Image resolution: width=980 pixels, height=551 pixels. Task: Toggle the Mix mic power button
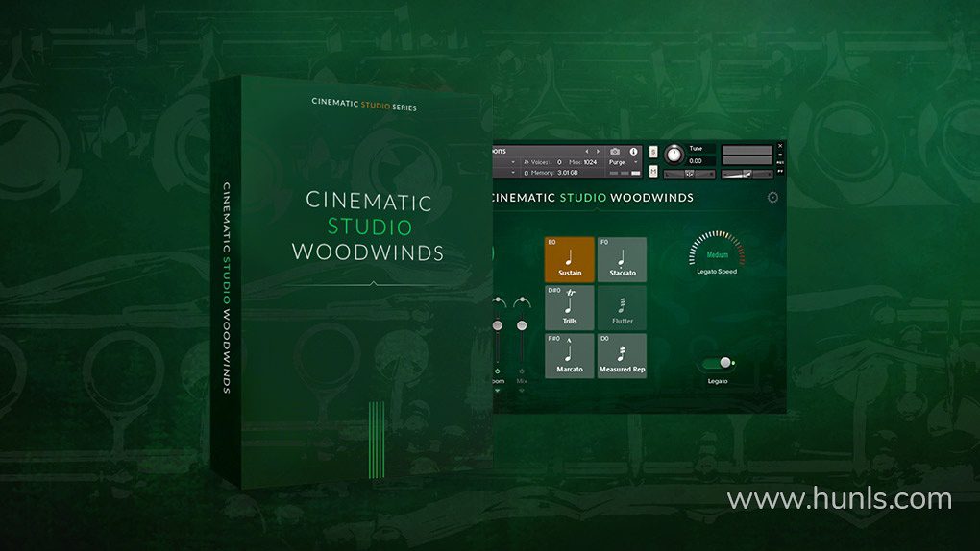522,371
